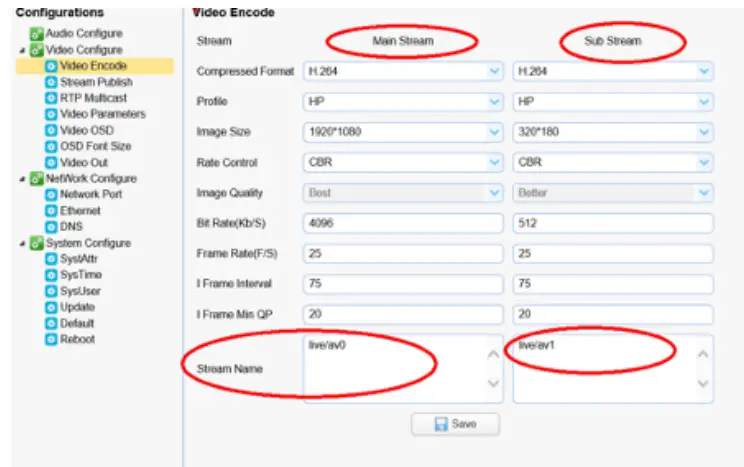Click the gear icon beside SysAttr
This screenshot has height=467, width=744.
[x=51, y=259]
